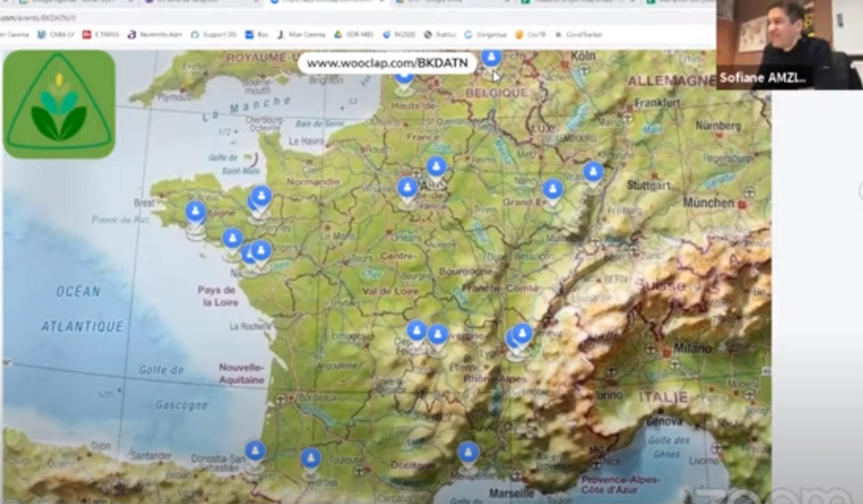Click the pin nearest Strasbourg

click(x=593, y=172)
